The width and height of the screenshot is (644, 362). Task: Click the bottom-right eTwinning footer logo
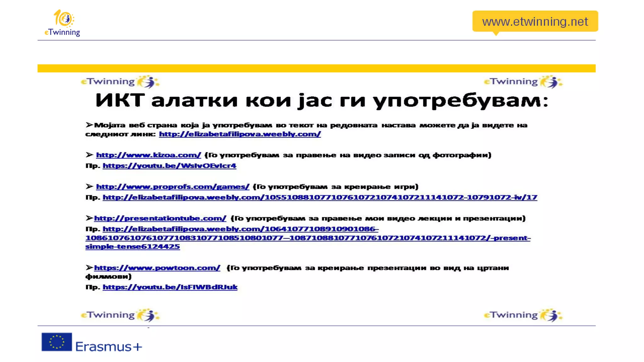pyautogui.click(x=523, y=315)
